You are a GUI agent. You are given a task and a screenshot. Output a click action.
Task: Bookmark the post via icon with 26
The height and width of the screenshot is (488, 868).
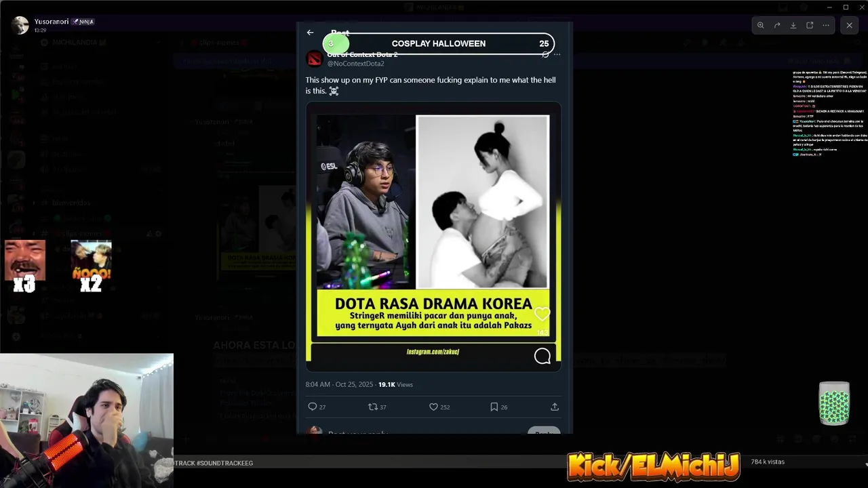coord(494,407)
